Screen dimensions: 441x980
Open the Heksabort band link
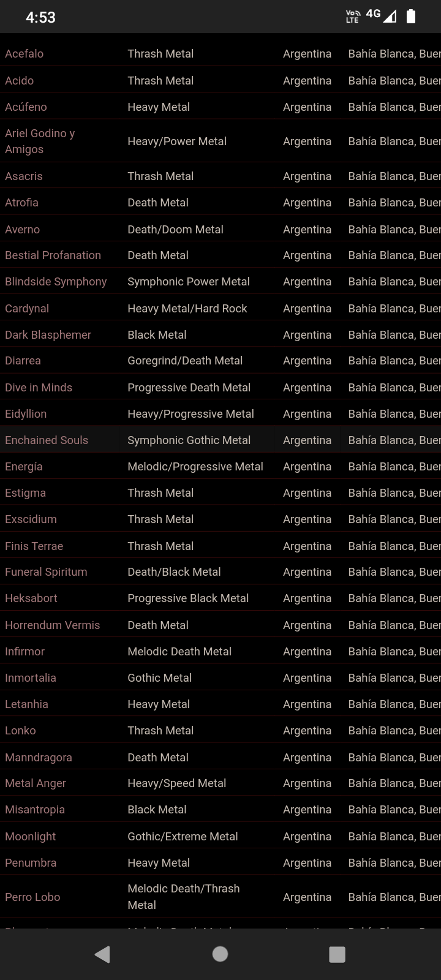[x=31, y=598]
